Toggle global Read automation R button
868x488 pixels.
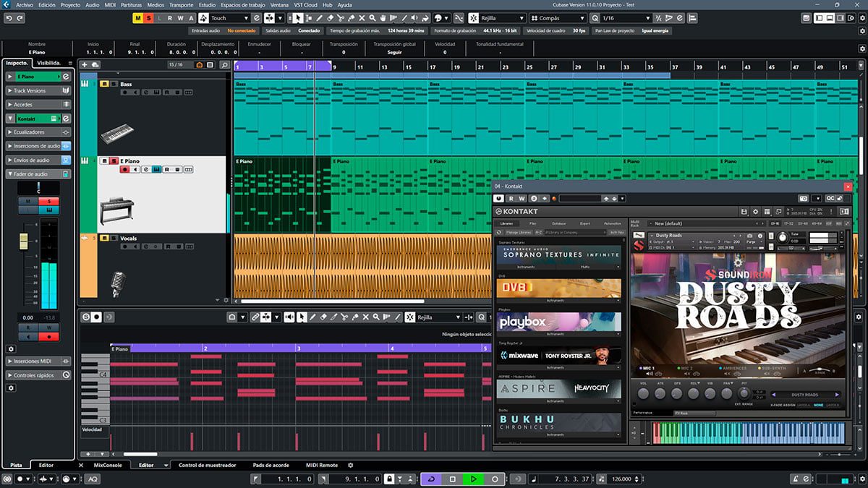tap(170, 18)
